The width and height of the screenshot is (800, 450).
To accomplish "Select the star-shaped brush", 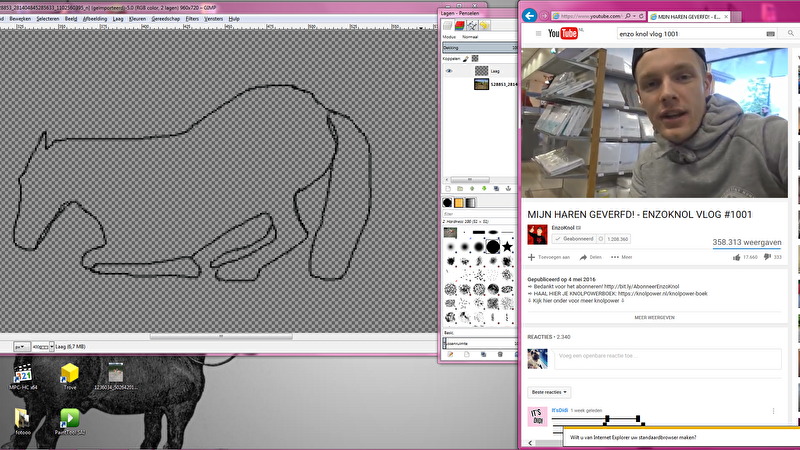I will 507,247.
